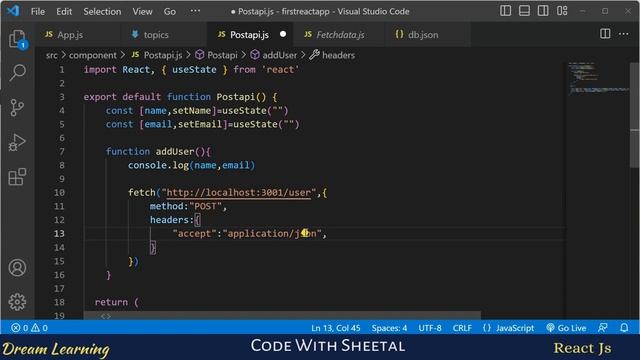Open the Explorer view in activity bar

[17, 39]
